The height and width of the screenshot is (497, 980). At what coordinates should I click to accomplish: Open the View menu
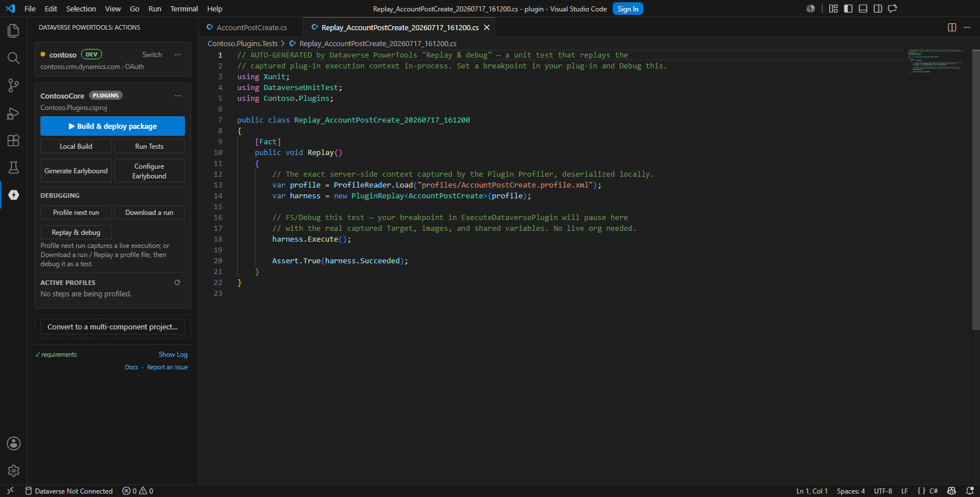[x=113, y=9]
